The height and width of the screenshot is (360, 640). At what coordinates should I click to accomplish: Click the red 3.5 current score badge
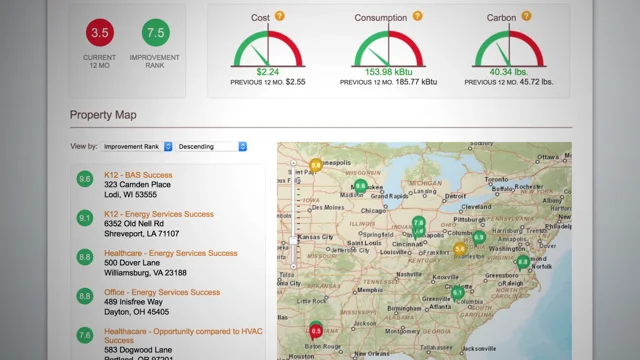coord(100,33)
